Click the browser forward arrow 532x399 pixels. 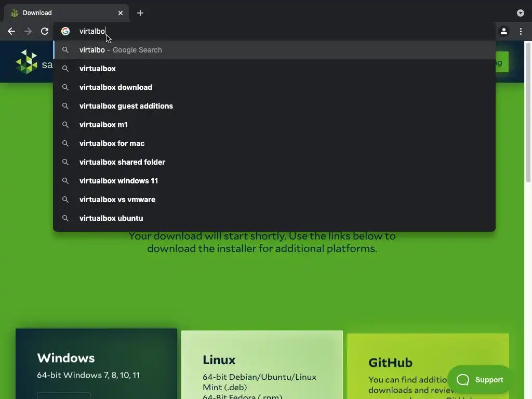[x=28, y=31]
